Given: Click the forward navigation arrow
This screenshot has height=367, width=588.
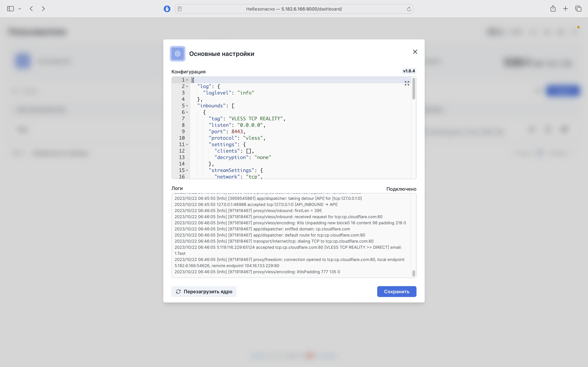Looking at the screenshot, I should [x=43, y=8].
